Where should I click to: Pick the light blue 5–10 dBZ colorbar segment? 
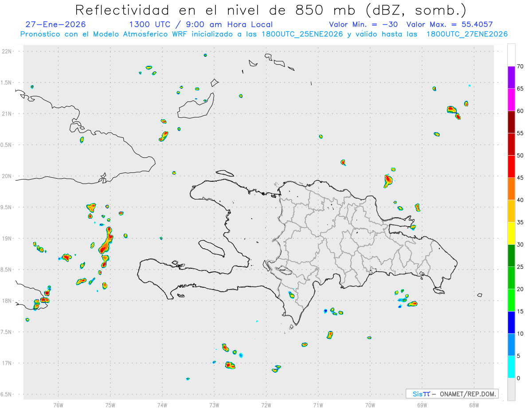[511, 344]
